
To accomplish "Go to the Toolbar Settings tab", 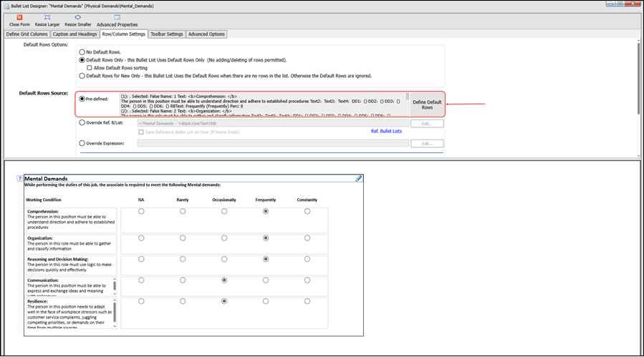I will [x=167, y=34].
